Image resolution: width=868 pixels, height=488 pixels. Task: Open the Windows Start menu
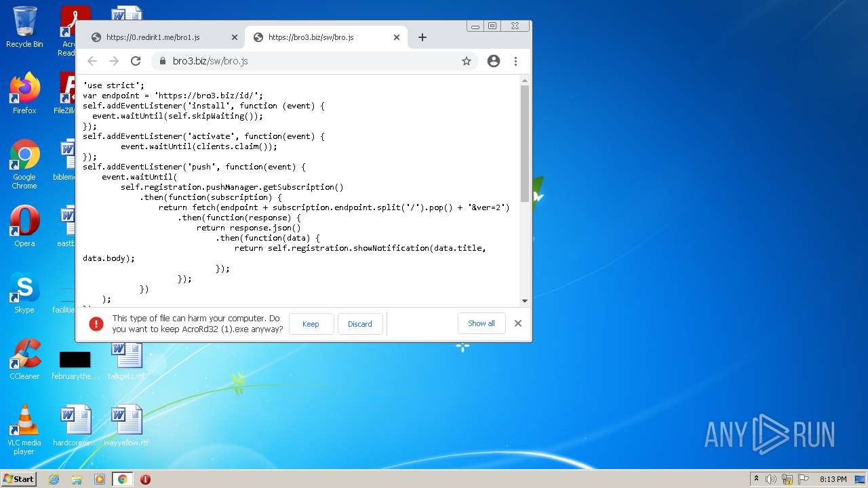(19, 479)
